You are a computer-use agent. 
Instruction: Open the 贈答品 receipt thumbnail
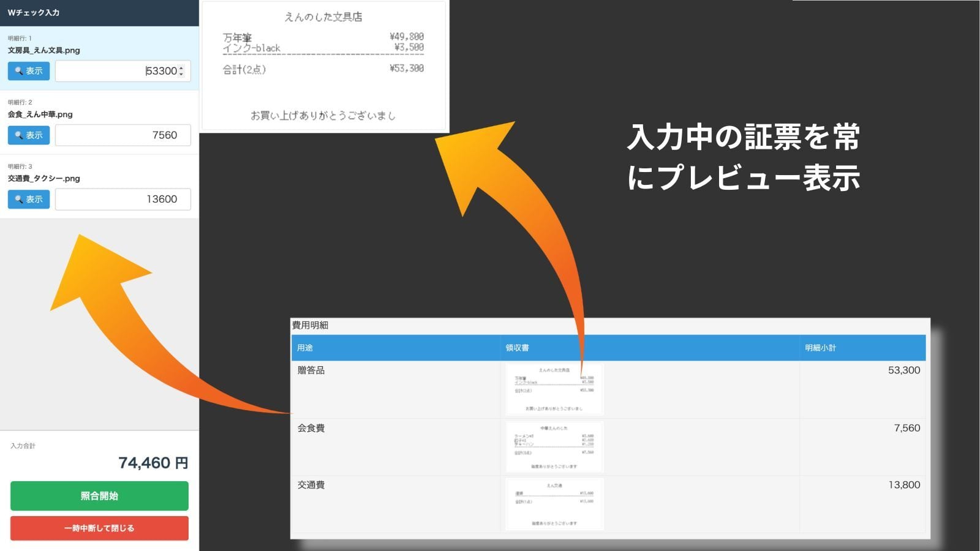coord(554,390)
